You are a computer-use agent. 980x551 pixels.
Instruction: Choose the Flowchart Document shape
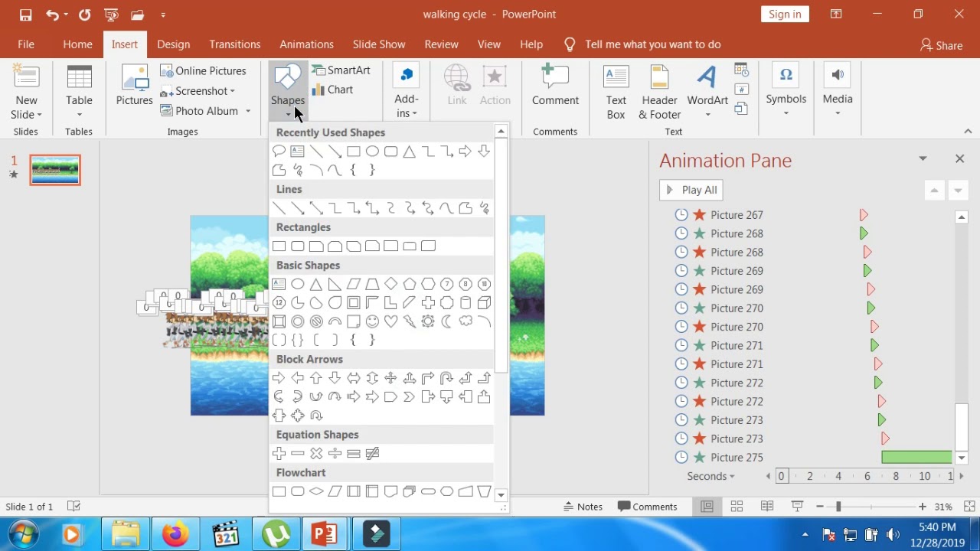[390, 491]
